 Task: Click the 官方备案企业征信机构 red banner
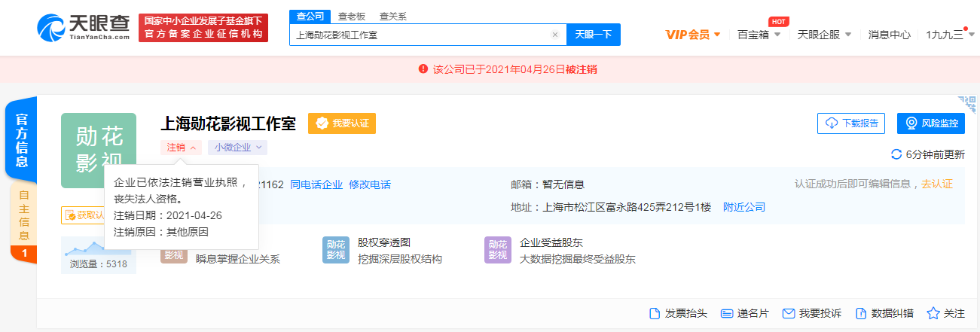203,28
